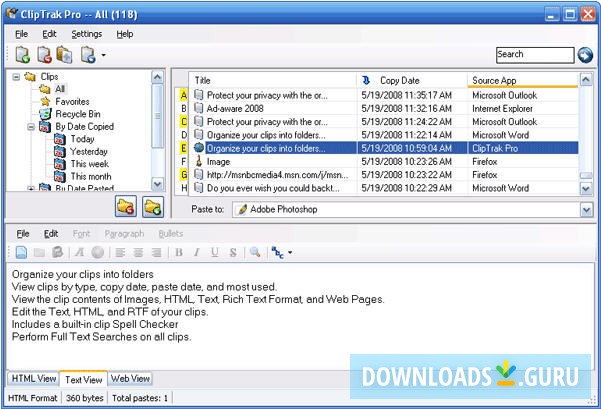Click the font icon in editor toolbar
This screenshot has height=409, width=601.
[x=79, y=252]
